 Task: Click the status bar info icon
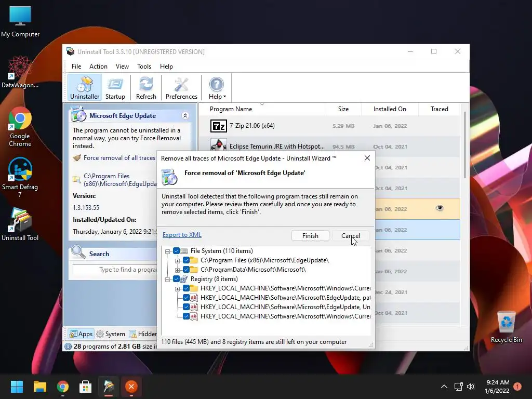pyautogui.click(x=68, y=347)
